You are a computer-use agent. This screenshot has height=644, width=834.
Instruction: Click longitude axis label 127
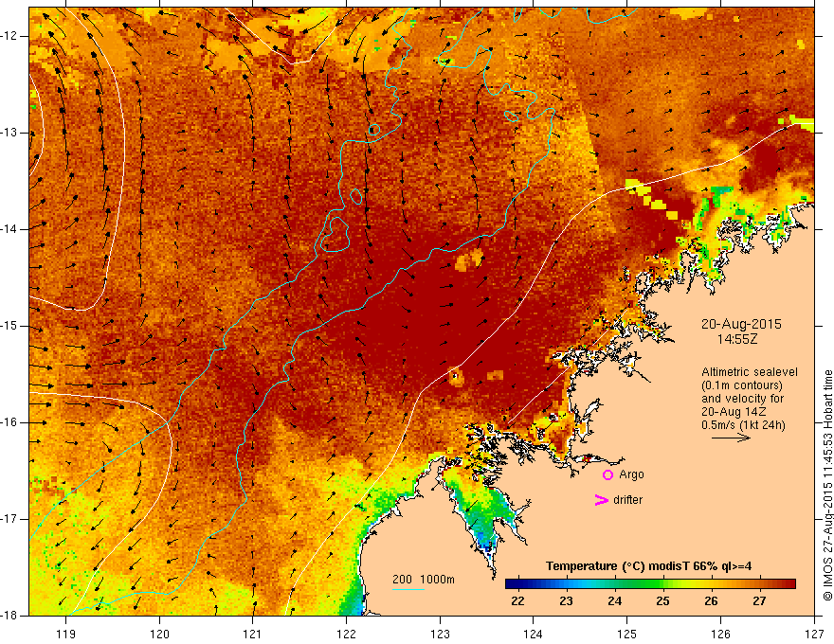click(814, 634)
